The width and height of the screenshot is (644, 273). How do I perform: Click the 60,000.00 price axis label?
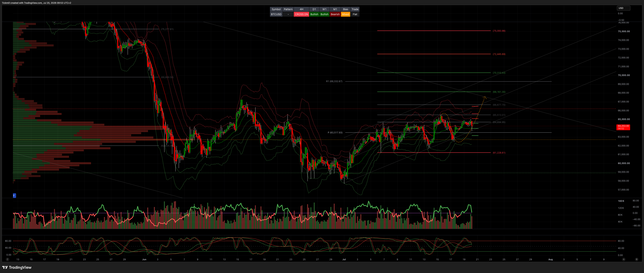(x=624, y=163)
